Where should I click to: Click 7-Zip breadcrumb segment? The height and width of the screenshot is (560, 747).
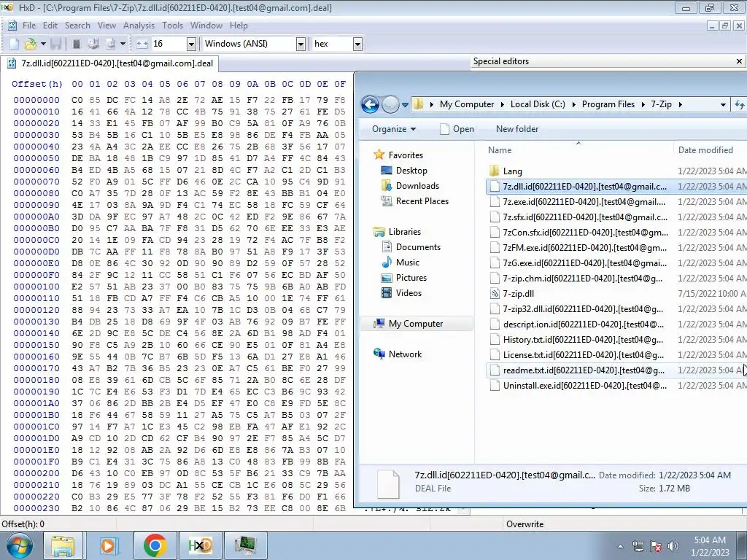tap(661, 104)
